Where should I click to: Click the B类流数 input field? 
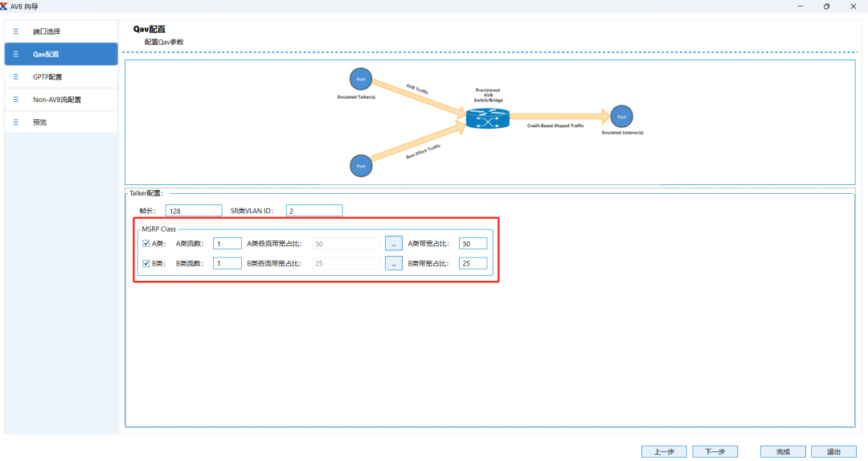coord(227,263)
